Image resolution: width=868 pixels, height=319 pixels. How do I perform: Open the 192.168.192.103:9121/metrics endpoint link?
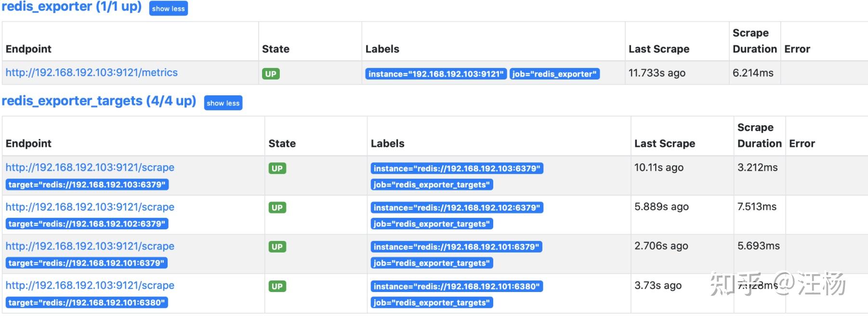click(x=92, y=73)
